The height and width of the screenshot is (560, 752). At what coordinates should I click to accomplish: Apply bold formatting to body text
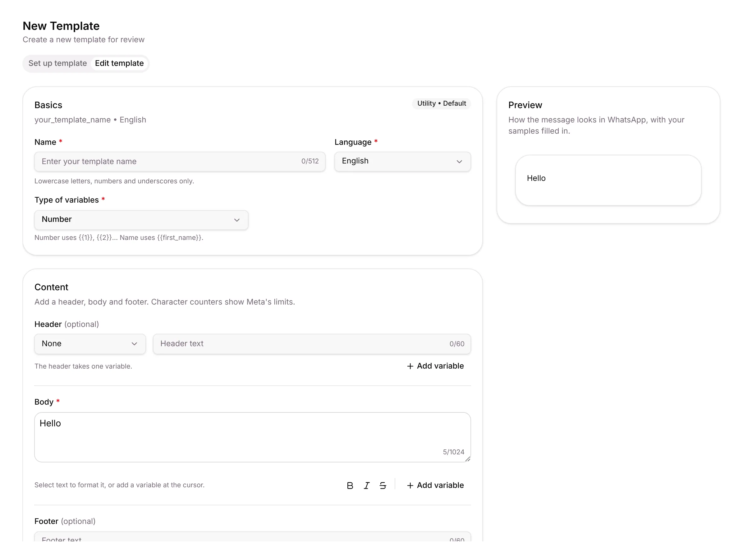coord(350,485)
